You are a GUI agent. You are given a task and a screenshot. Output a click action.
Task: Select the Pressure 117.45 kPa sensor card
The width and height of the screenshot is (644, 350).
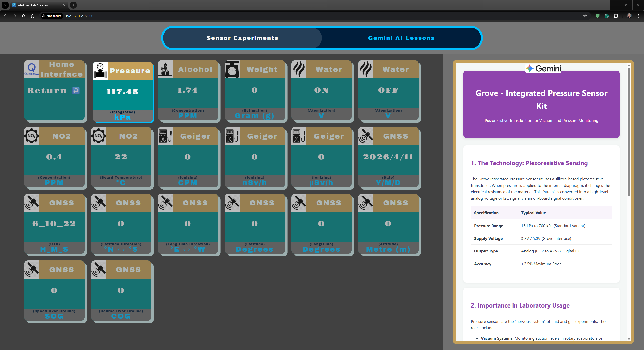(x=123, y=92)
